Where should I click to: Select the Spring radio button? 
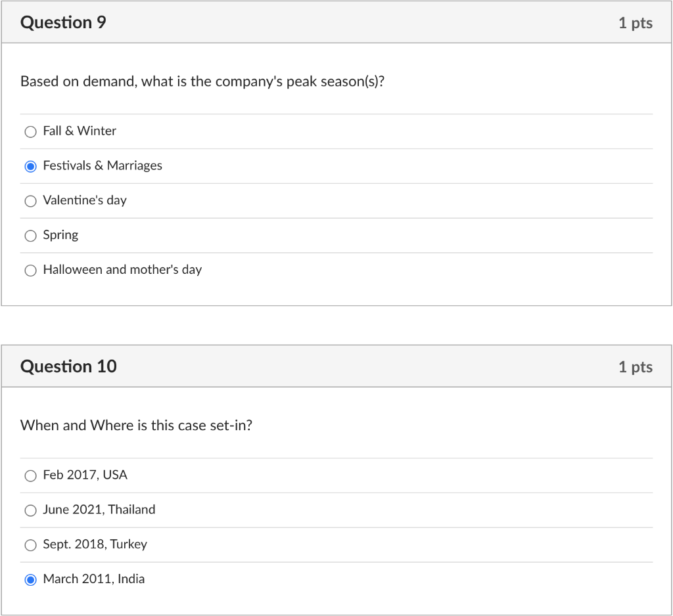pos(30,236)
